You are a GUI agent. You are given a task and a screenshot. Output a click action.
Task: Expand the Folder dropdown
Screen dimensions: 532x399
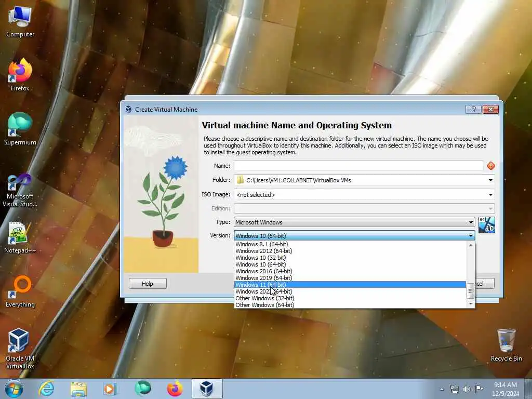(490, 180)
